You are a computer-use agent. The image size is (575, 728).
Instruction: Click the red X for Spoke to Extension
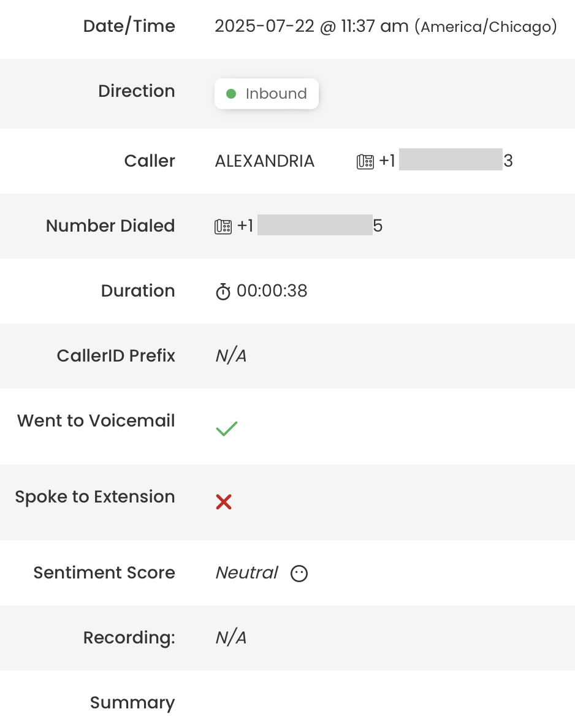(223, 502)
